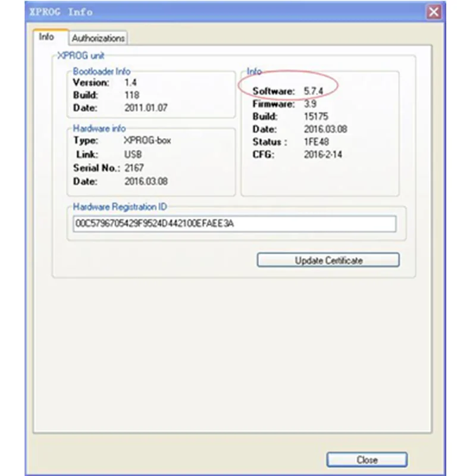Image resolution: width=476 pixels, height=476 pixels.
Task: Click the Bootloader build value 118
Action: point(131,95)
